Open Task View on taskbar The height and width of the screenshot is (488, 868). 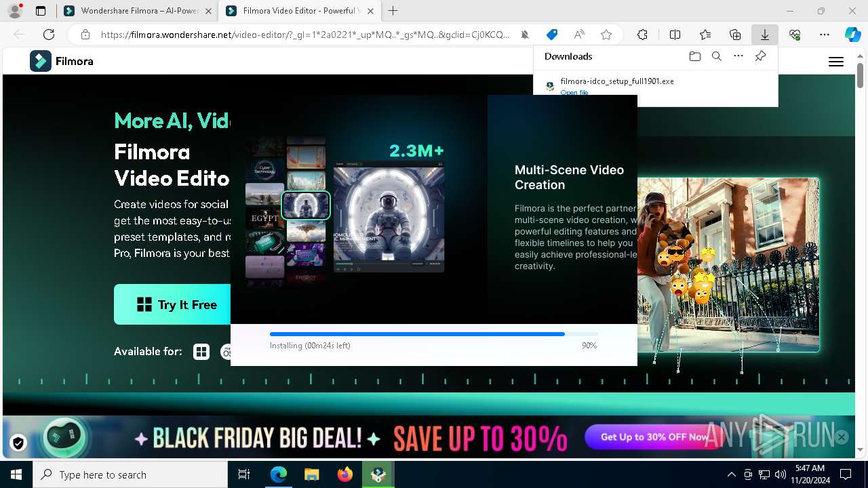(x=244, y=474)
